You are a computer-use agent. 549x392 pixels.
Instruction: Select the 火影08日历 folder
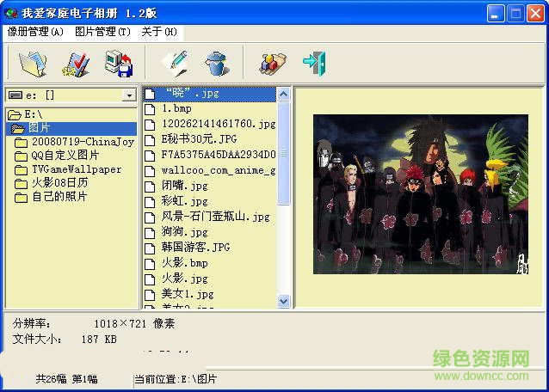(59, 183)
